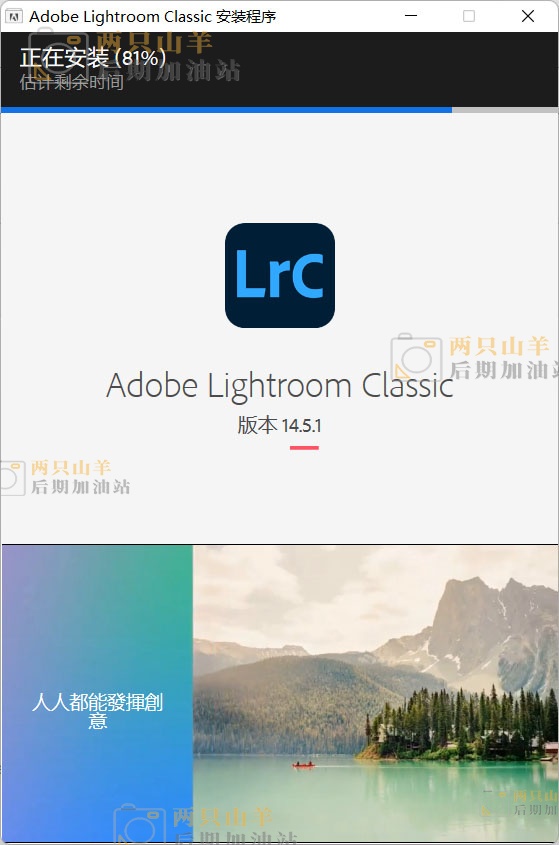Click the 人人都能發揮創意 gradient promo panel
Screen dimensions: 559x845
pyautogui.click(x=97, y=694)
